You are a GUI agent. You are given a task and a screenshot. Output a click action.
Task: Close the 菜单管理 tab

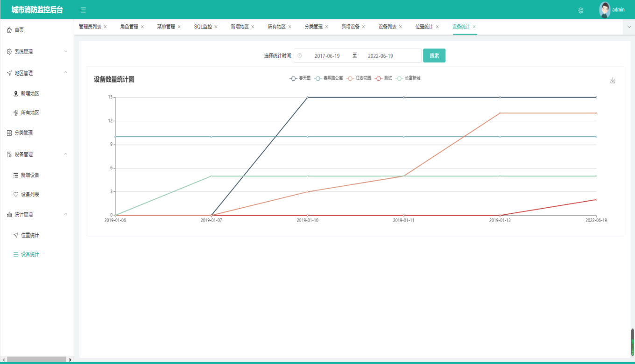pos(179,27)
